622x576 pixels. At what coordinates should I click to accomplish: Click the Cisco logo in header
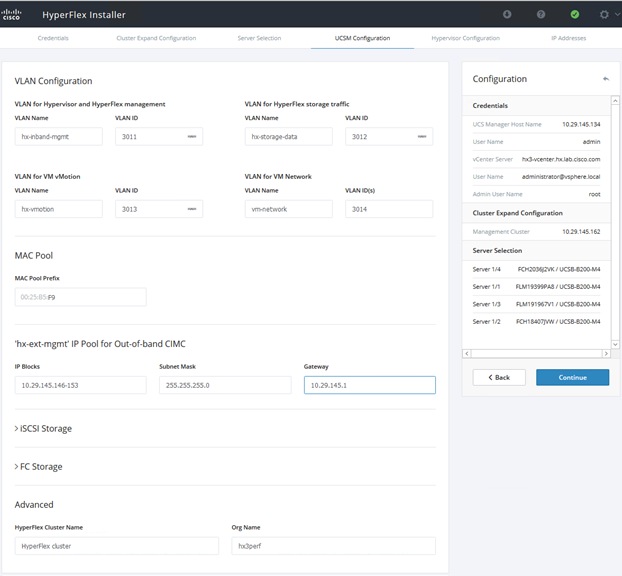(x=11, y=15)
